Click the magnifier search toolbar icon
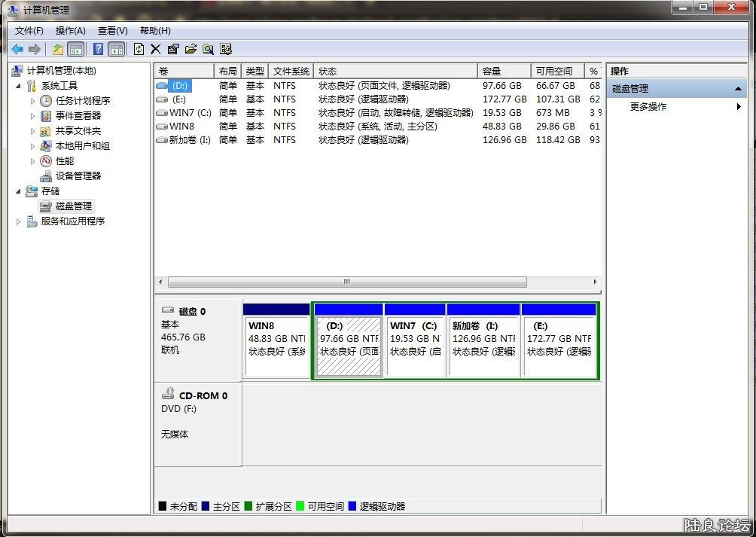The height and width of the screenshot is (537, 756). click(208, 49)
